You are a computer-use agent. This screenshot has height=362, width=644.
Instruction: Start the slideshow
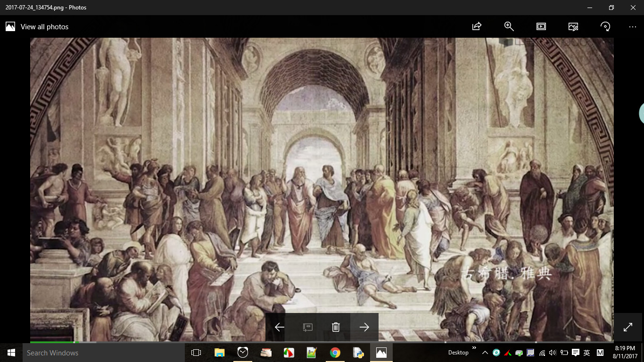pyautogui.click(x=541, y=26)
